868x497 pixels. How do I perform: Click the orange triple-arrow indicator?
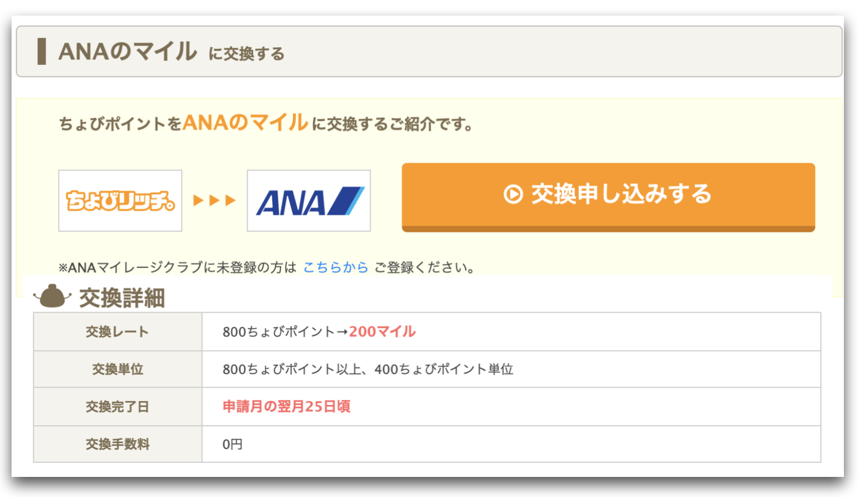pyautogui.click(x=214, y=200)
